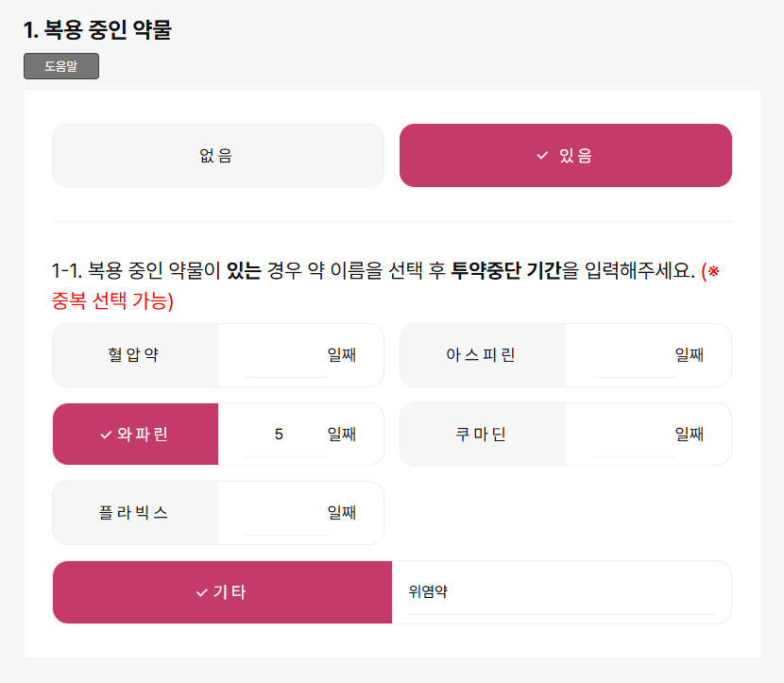Toggle the 플라빅스 medication option
This screenshot has height=683, width=784.
pos(135,513)
